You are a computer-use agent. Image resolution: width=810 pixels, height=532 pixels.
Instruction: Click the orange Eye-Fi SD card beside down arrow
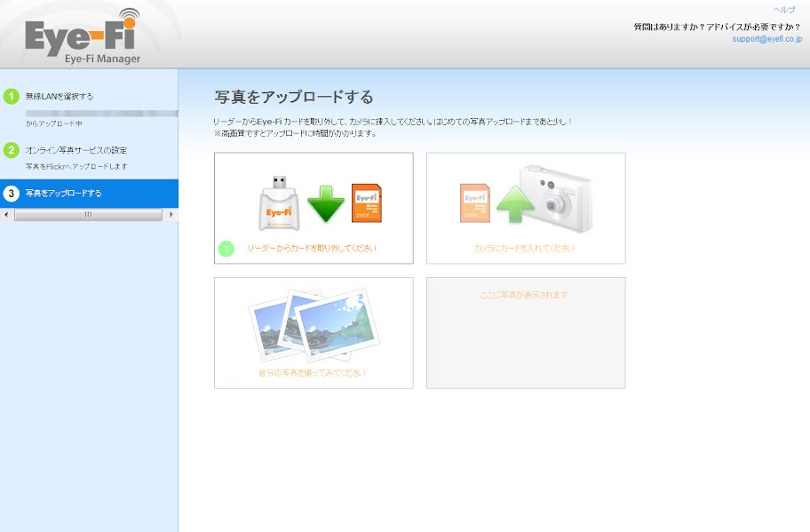367,202
